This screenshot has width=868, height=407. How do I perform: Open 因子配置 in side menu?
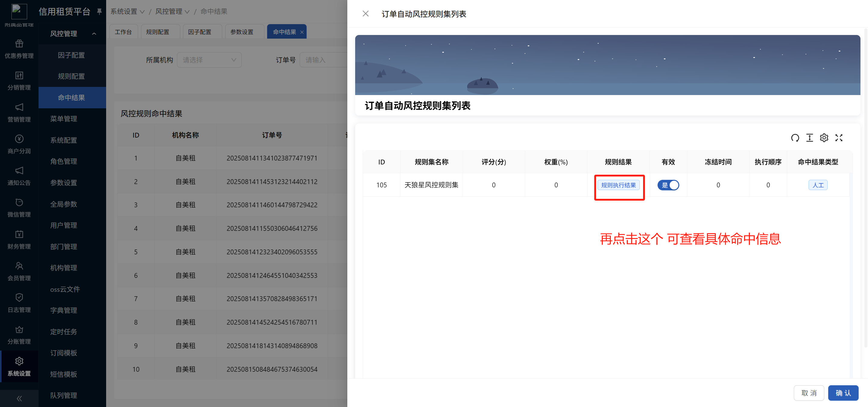click(71, 55)
